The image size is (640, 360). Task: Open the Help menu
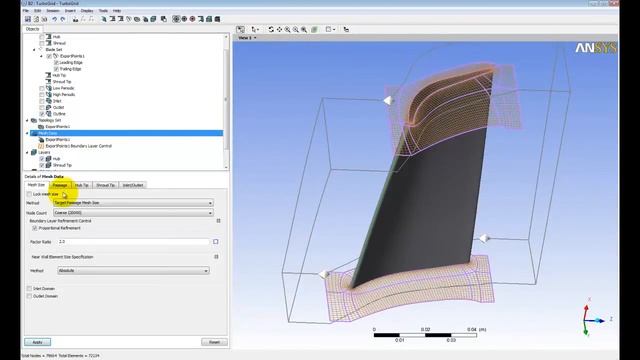click(117, 11)
